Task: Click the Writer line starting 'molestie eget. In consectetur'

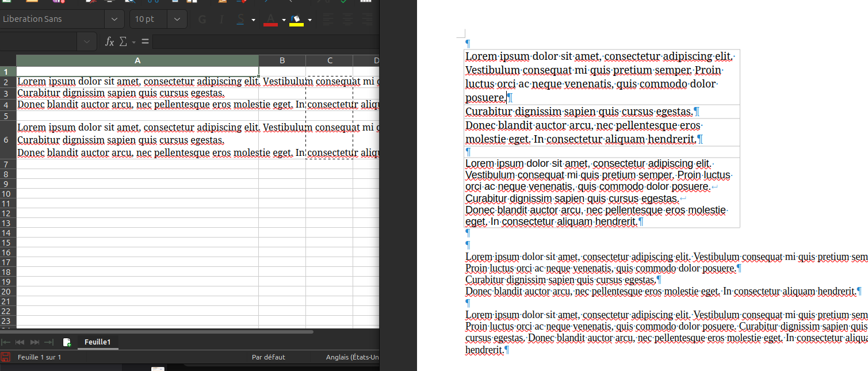Action: [584, 139]
